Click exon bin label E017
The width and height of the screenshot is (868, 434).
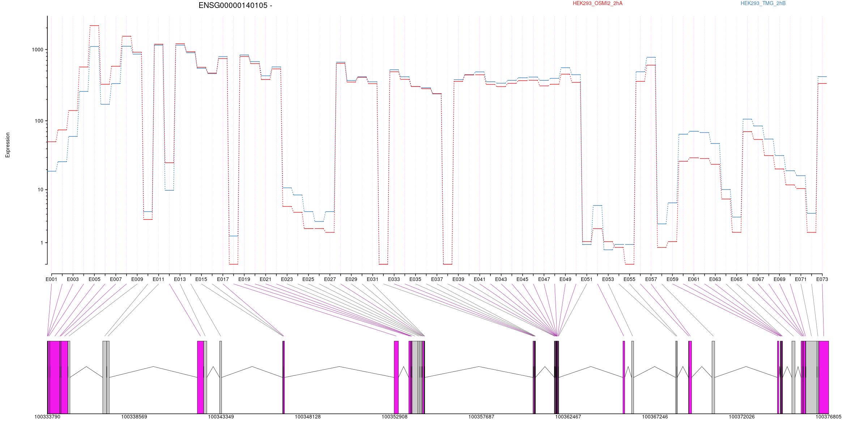point(223,279)
